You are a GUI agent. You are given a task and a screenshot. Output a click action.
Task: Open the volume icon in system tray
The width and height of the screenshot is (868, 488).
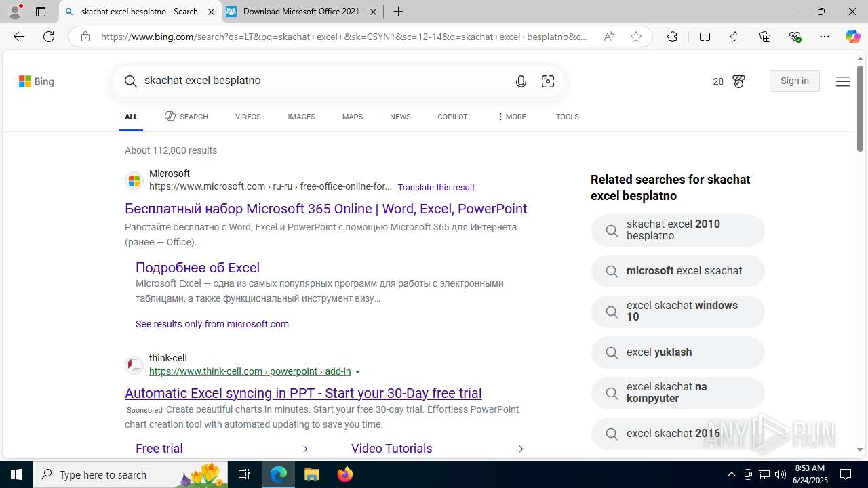(x=781, y=474)
